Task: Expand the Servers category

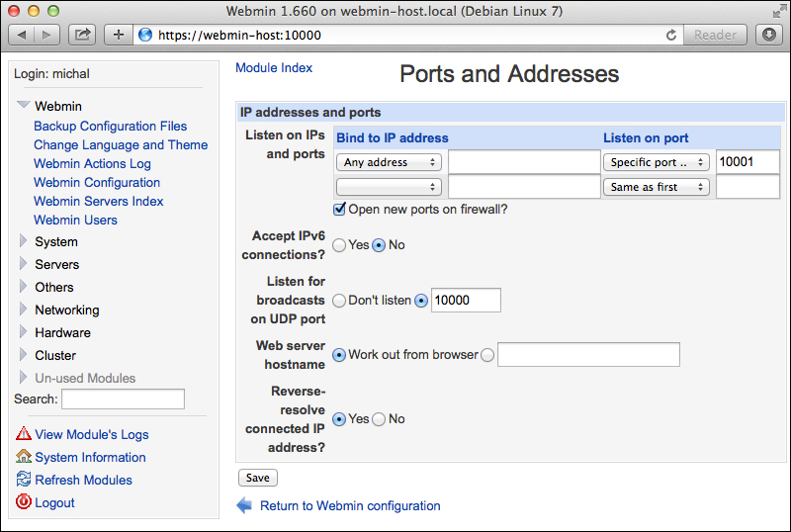Action: point(23,263)
